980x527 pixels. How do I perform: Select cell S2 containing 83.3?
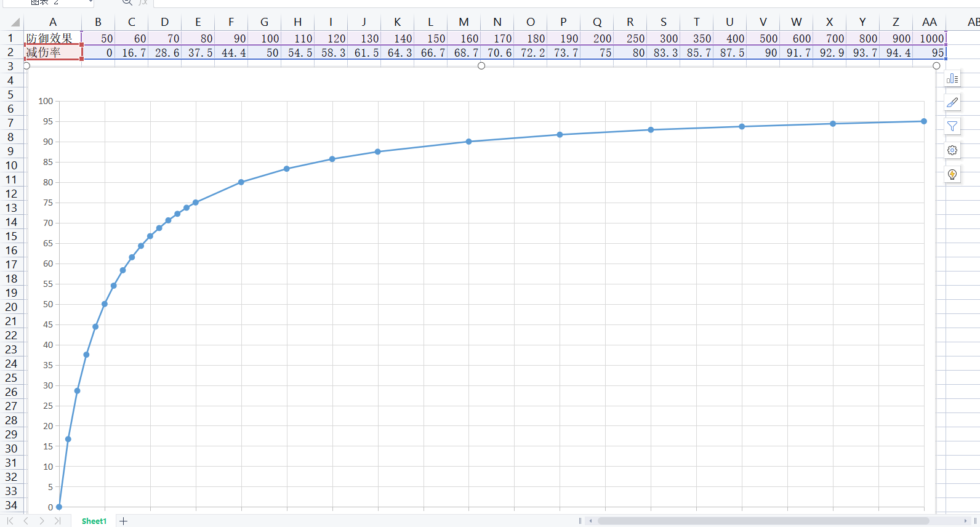(664, 52)
